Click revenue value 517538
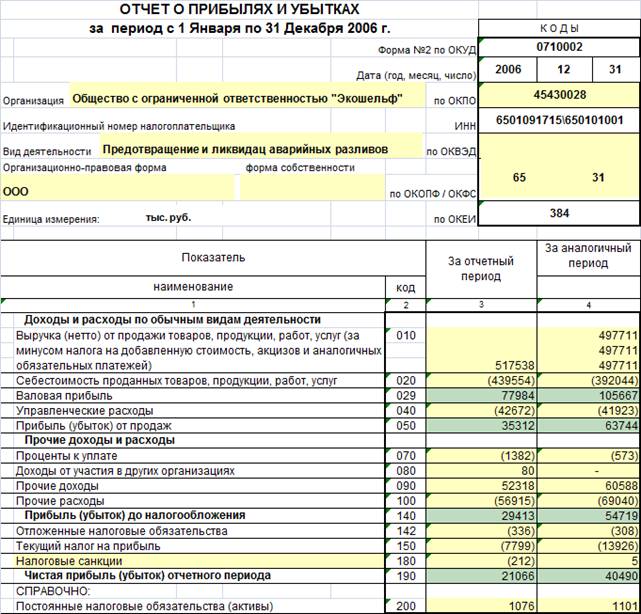 pyautogui.click(x=515, y=365)
